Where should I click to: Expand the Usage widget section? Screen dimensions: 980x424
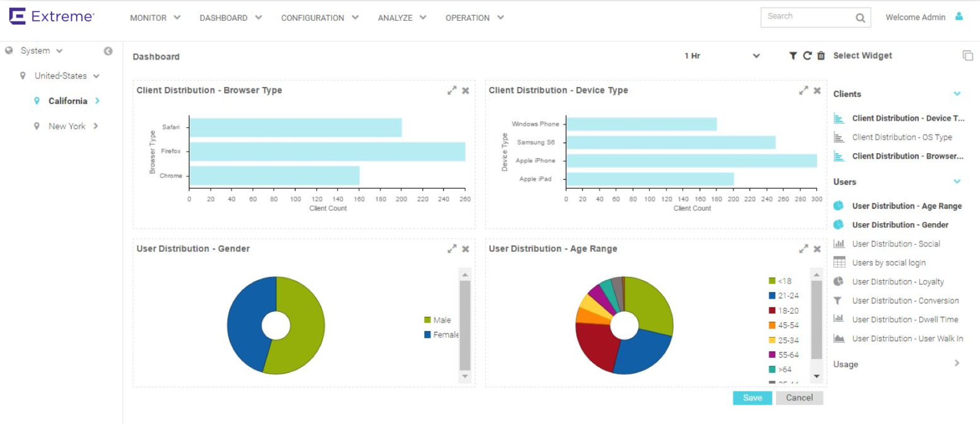pyautogui.click(x=957, y=363)
